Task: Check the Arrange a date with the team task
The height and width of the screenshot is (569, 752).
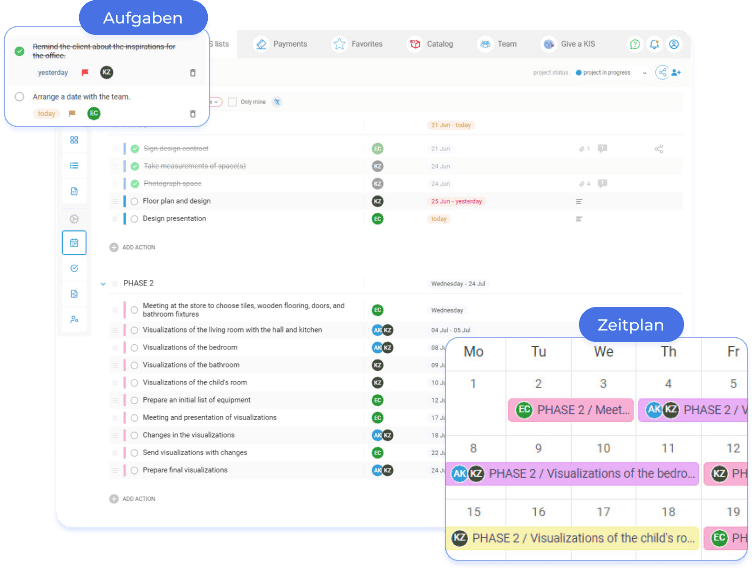Action: [19, 97]
